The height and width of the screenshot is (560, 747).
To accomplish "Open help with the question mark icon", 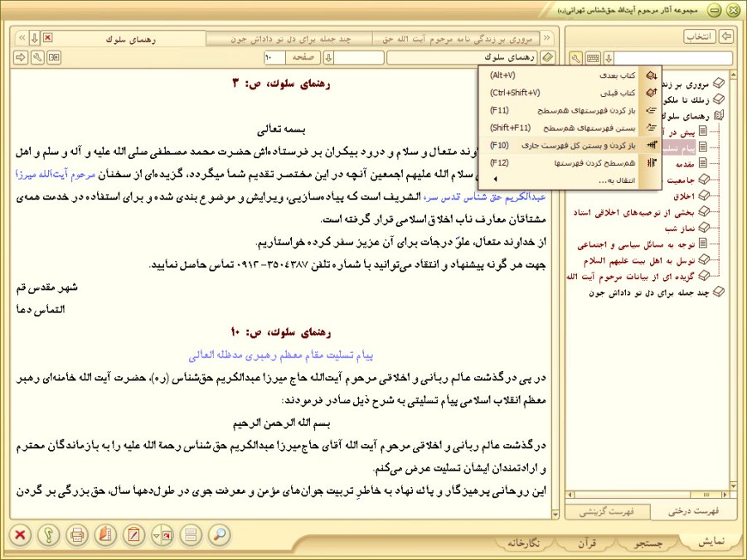I will (x=49, y=535).
